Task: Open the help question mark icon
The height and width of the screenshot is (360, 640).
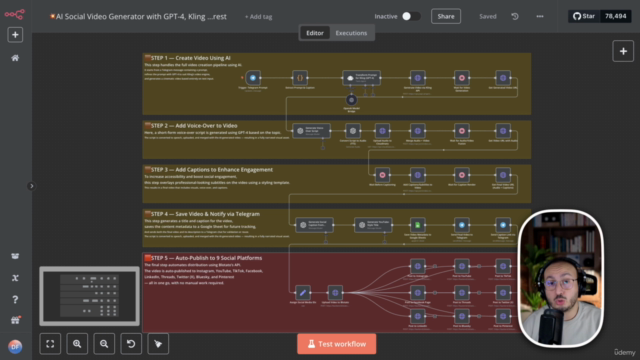Action: click(15, 300)
